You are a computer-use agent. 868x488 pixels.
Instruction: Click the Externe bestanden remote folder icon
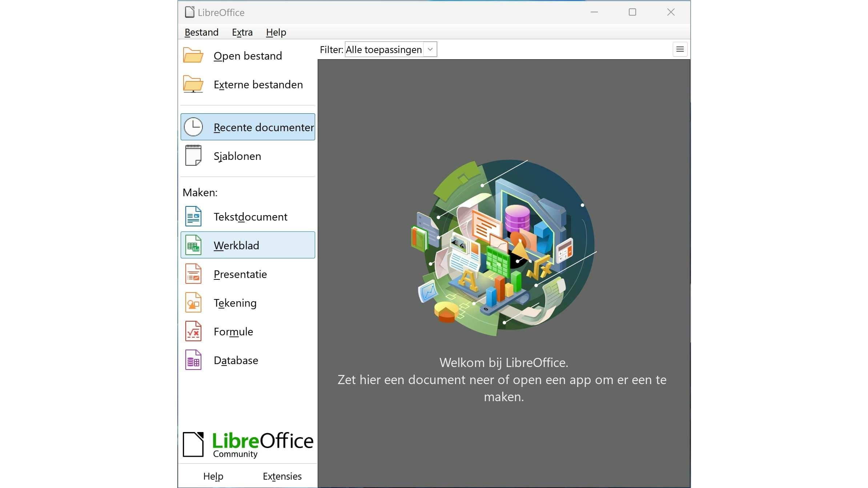(x=193, y=84)
